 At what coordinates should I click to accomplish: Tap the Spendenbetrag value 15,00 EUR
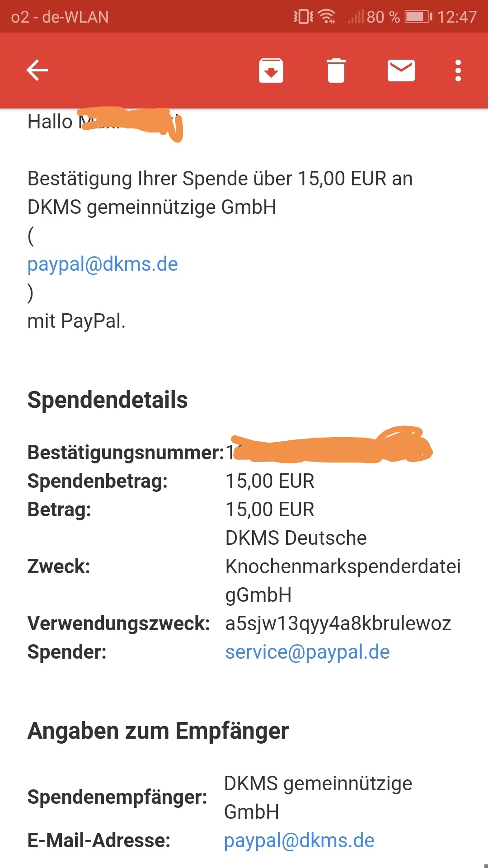pos(270,481)
